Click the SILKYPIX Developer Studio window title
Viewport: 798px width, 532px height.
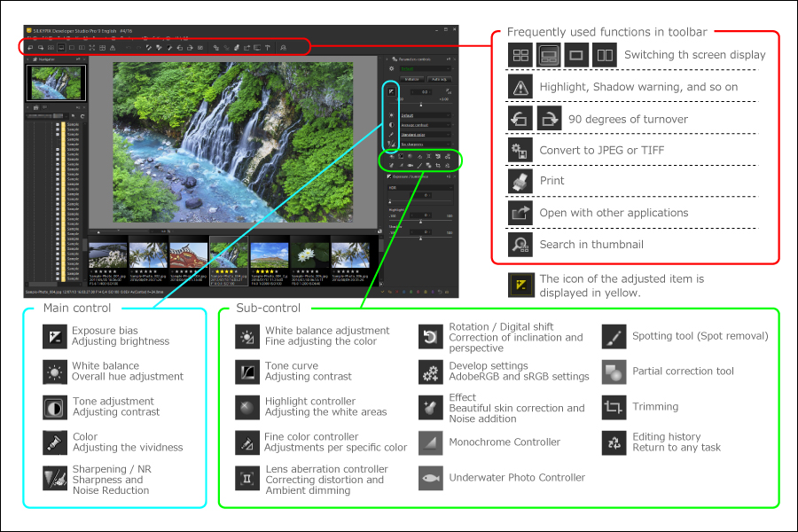74,31
